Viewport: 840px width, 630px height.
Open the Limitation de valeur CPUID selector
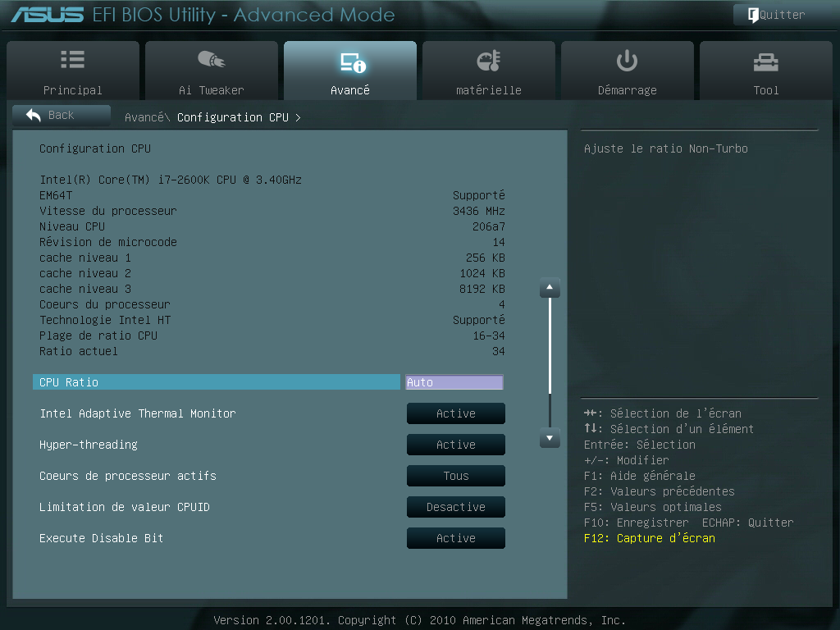(x=455, y=507)
